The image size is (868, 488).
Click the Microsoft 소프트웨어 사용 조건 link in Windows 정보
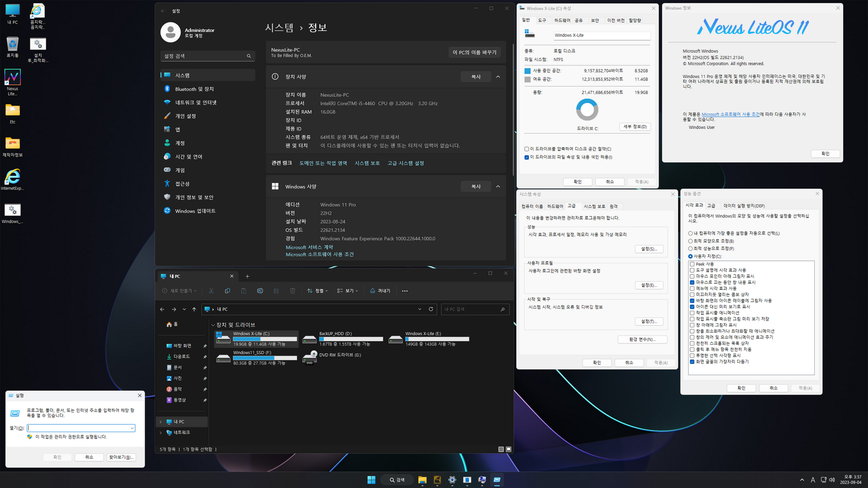[730, 114]
